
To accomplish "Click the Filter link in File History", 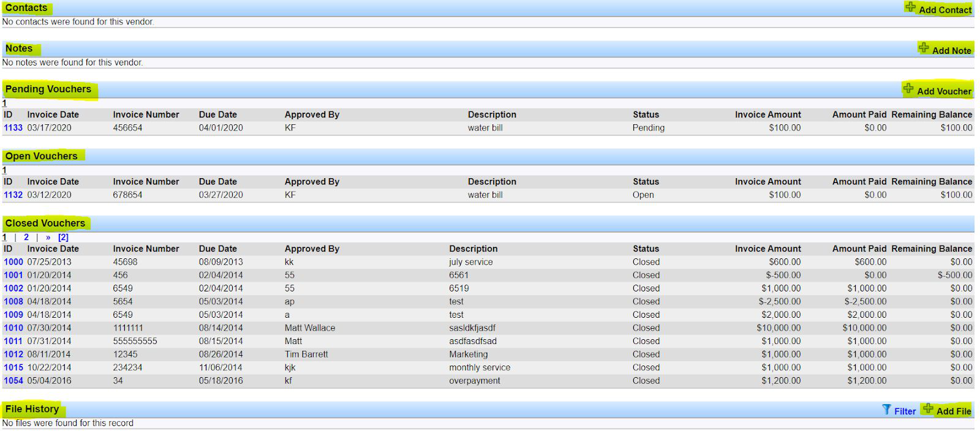I will [905, 411].
